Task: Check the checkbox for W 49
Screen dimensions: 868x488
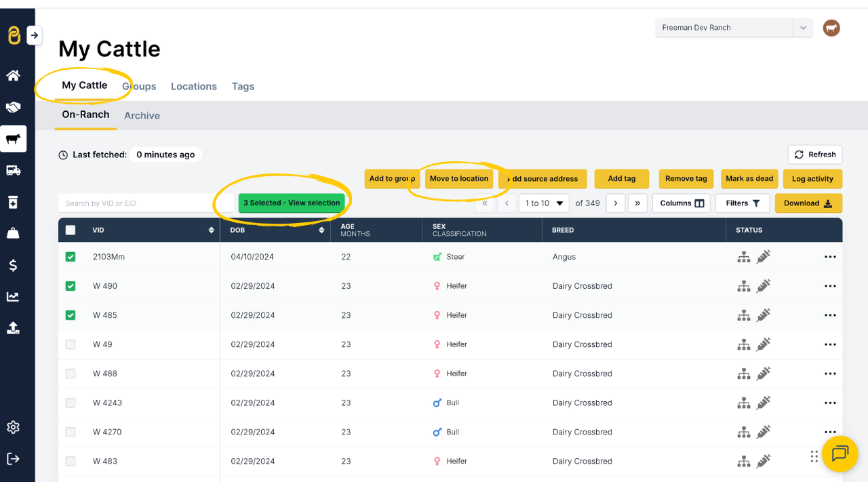Action: pos(71,344)
